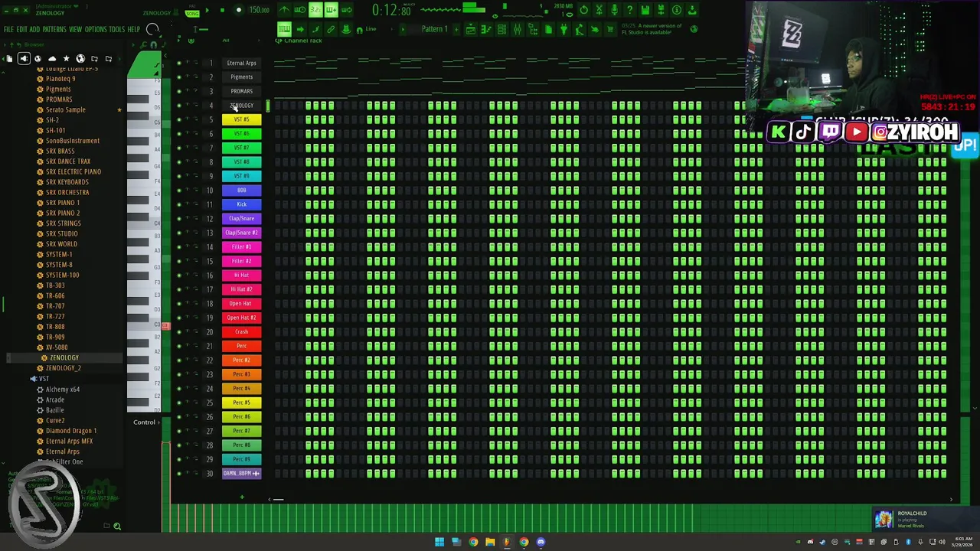Click the Filler #1 channel button

[x=241, y=246]
